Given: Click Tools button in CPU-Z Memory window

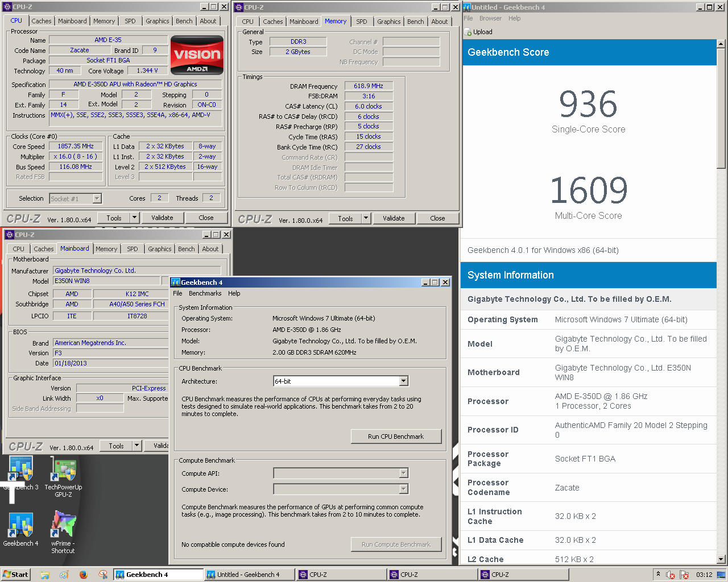Looking at the screenshot, I should (x=345, y=218).
